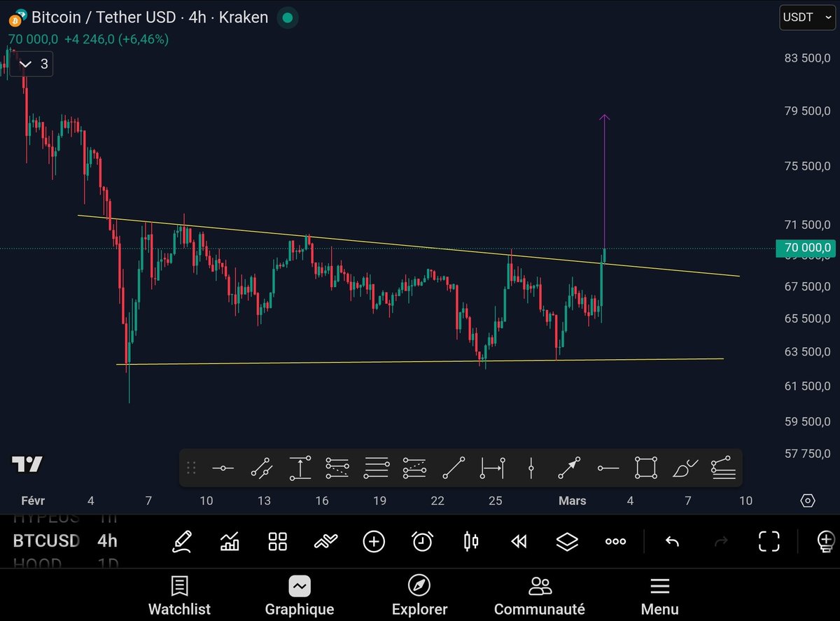Open the four-square layout grid icon
This screenshot has height=621, width=840.
click(278, 541)
